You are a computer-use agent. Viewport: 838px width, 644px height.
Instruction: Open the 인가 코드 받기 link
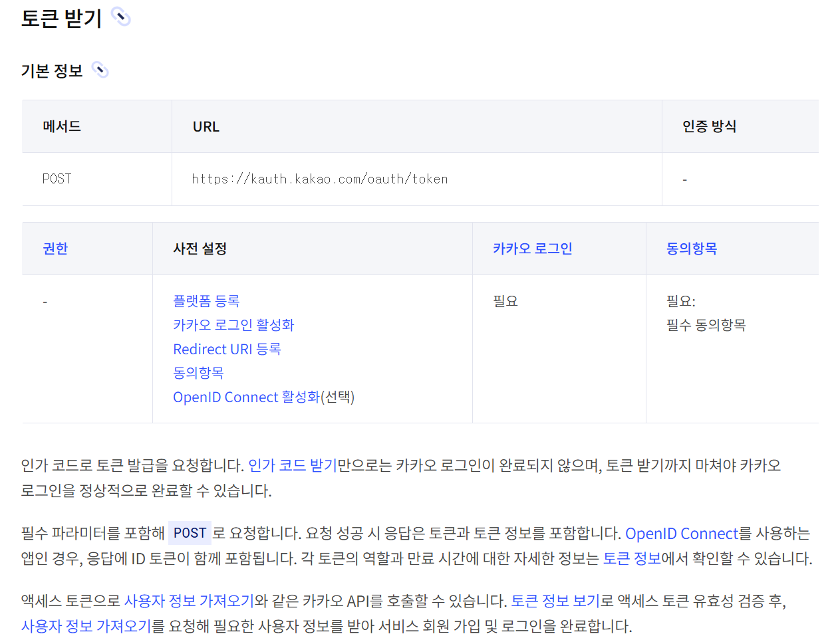[293, 465]
